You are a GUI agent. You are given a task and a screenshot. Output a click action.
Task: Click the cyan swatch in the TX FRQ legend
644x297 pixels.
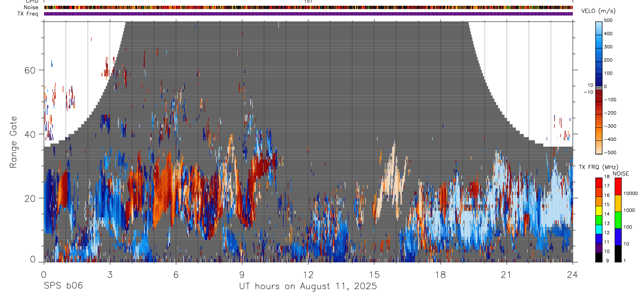(599, 228)
